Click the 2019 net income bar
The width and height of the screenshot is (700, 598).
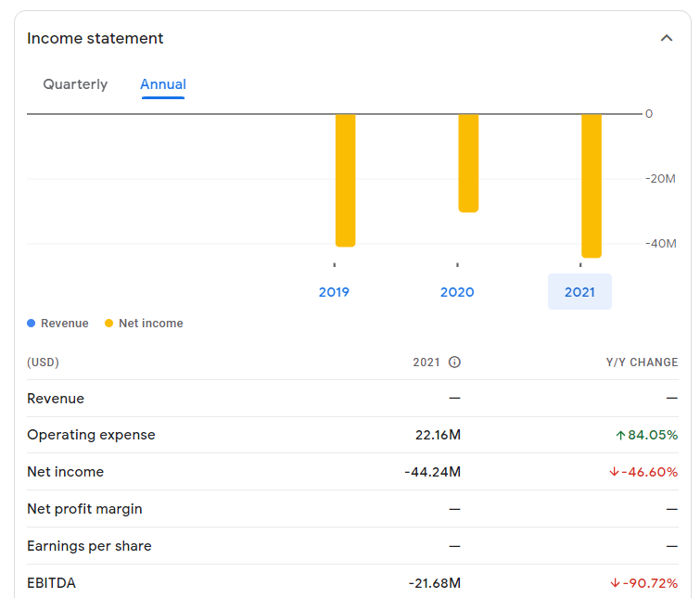click(x=345, y=180)
